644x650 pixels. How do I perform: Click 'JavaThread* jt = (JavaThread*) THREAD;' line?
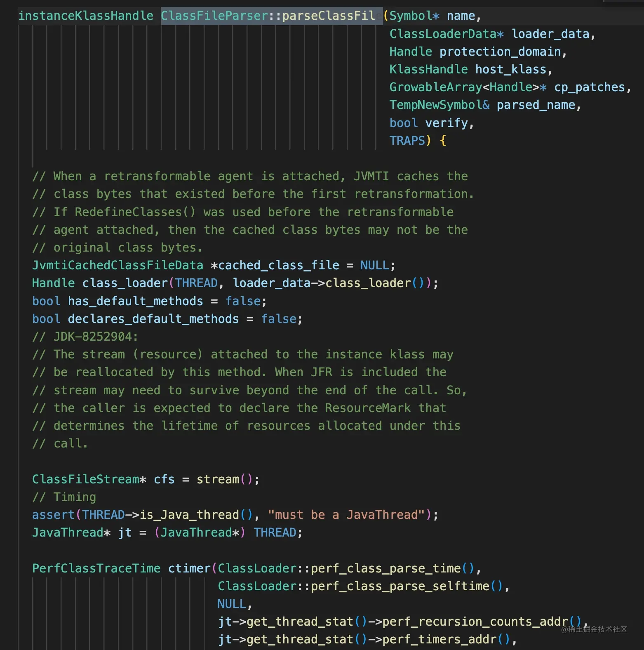[167, 532]
